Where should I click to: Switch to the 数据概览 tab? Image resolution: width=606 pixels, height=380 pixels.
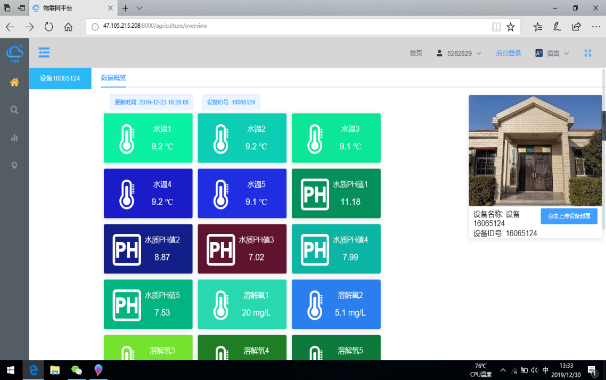113,78
